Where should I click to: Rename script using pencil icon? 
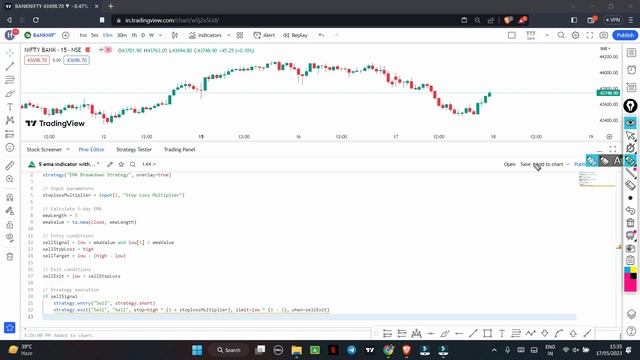click(110, 164)
